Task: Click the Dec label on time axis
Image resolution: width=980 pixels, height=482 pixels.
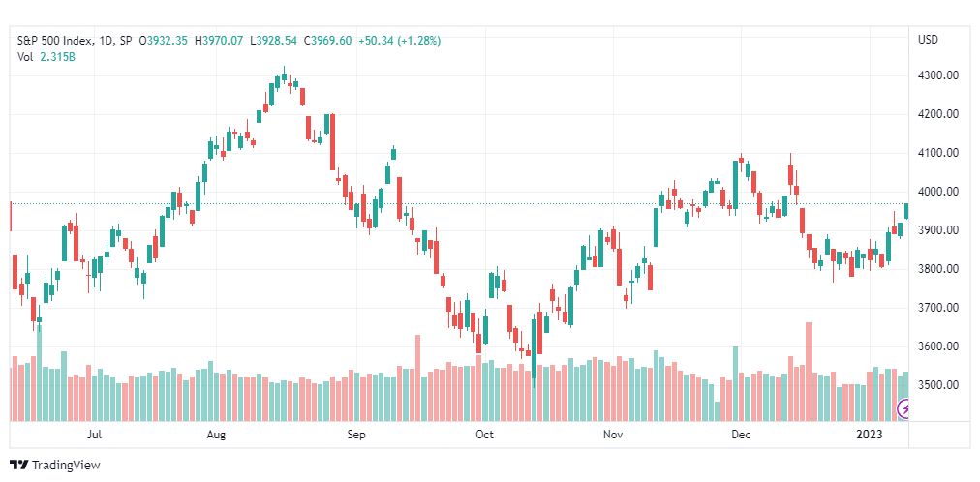Action: coord(741,435)
